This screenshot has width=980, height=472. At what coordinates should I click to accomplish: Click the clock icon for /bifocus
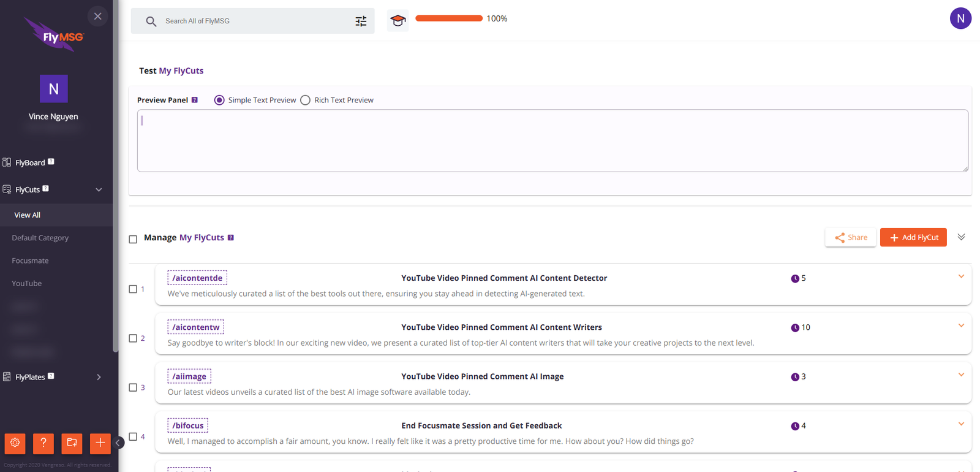pyautogui.click(x=795, y=426)
